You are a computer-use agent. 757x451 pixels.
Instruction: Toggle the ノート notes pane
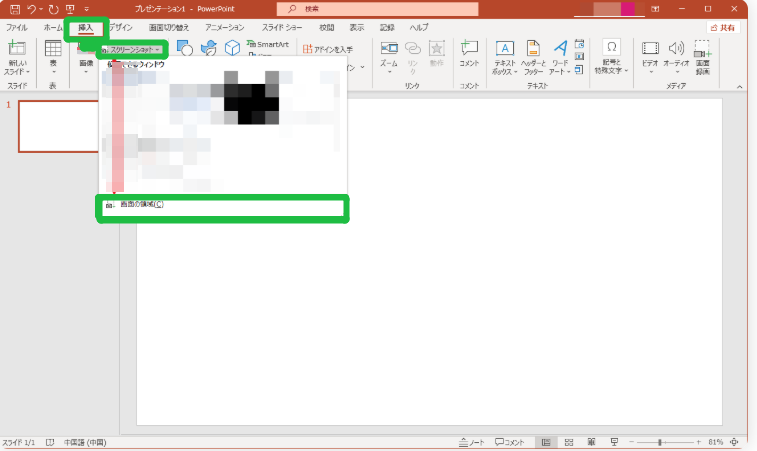point(472,442)
